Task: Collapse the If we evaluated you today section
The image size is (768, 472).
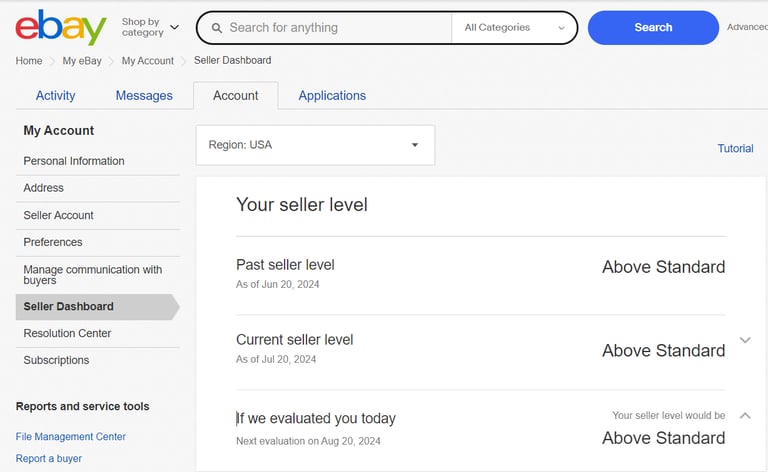Action: (x=745, y=415)
